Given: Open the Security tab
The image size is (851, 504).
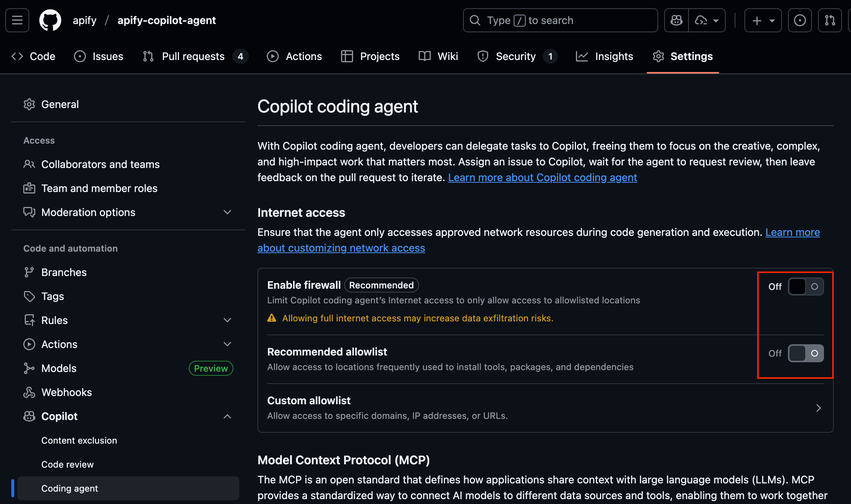Looking at the screenshot, I should click(516, 56).
